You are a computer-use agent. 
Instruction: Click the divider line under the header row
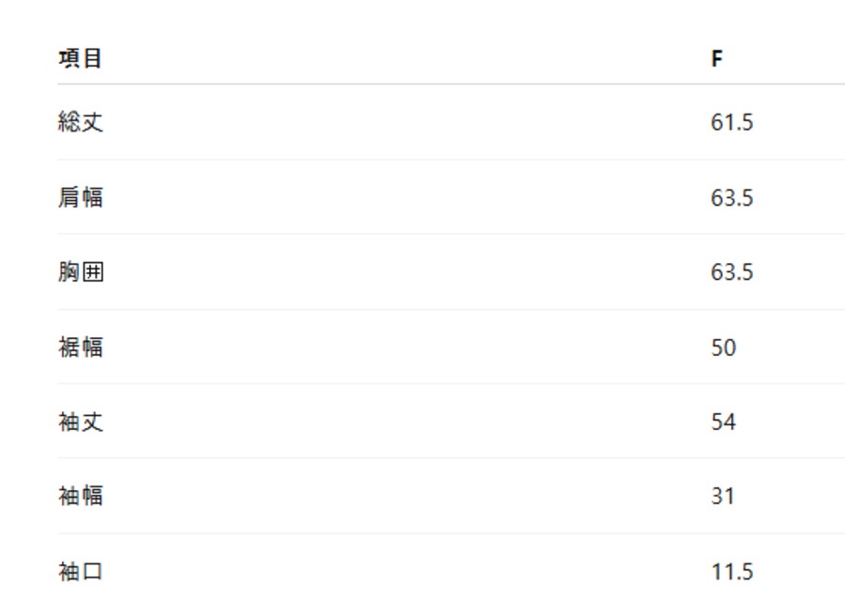click(x=451, y=85)
